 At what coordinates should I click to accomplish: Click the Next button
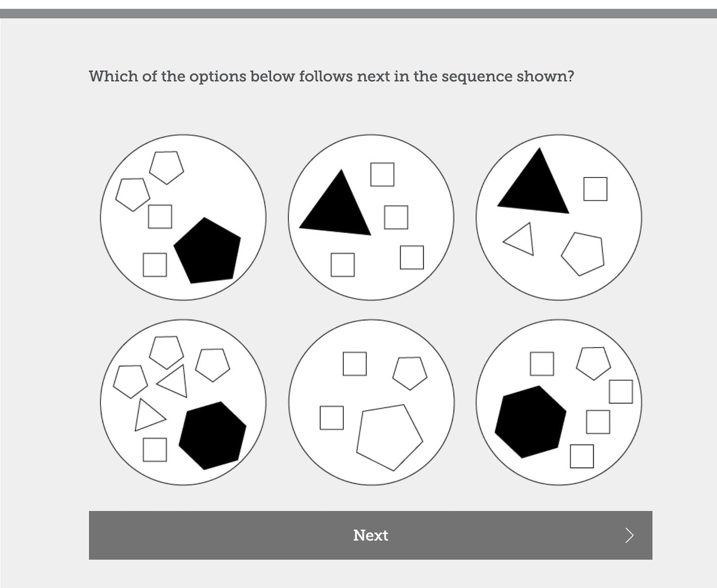coord(370,535)
